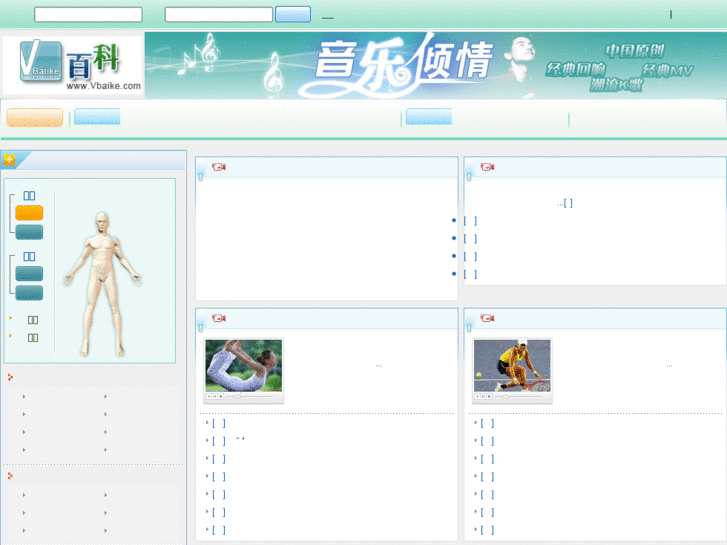
Task: Open the 音乐倾情 music banner
Action: click(x=435, y=65)
